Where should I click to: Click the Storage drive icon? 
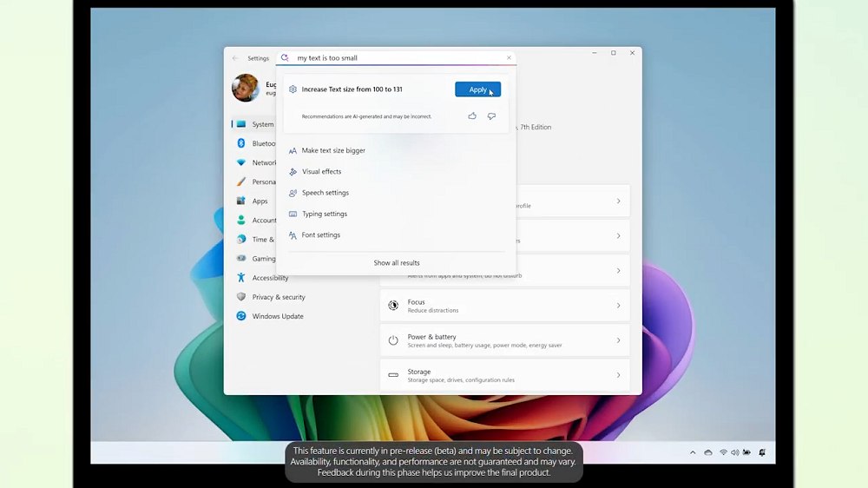point(393,375)
